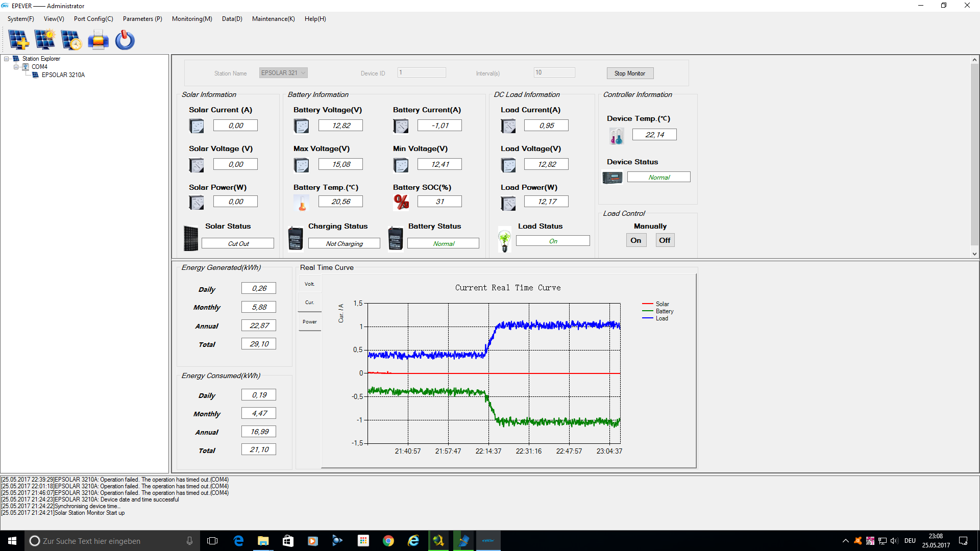Click the solar panel with clock icon
The image size is (980, 551).
pos(71,40)
